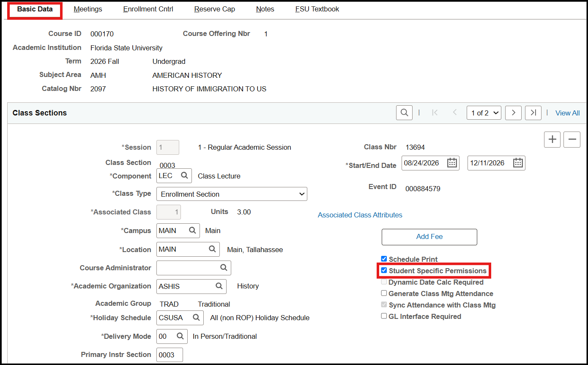Switch to the Meetings tab

tap(88, 9)
